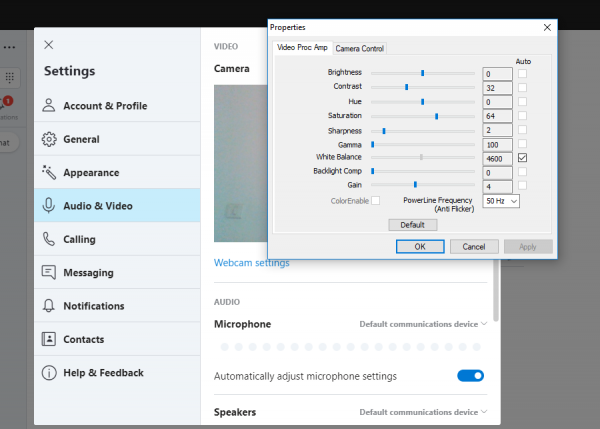
Task: Open General settings section
Action: pyautogui.click(x=117, y=139)
